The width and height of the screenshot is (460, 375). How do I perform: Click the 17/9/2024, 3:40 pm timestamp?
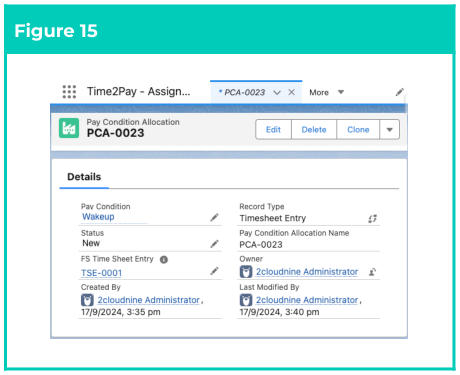point(279,312)
